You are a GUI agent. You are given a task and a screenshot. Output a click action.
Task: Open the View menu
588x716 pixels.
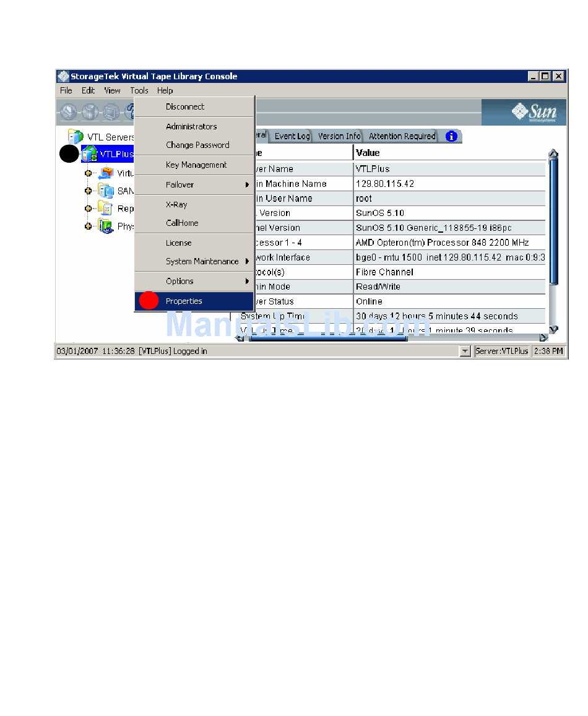[x=113, y=90]
